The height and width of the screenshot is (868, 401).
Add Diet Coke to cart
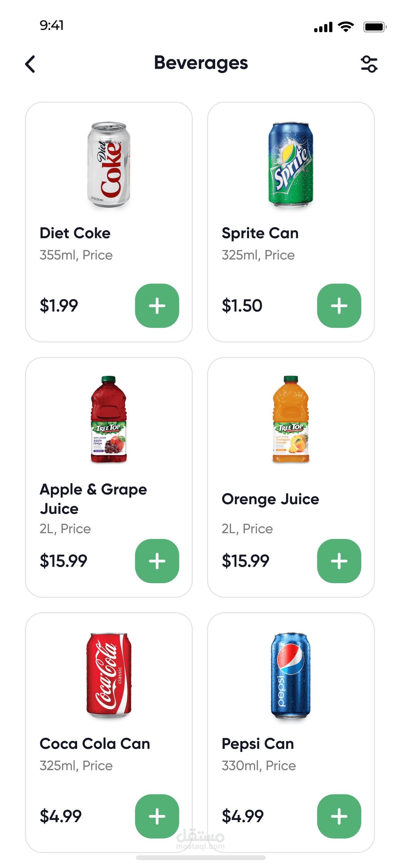click(157, 305)
